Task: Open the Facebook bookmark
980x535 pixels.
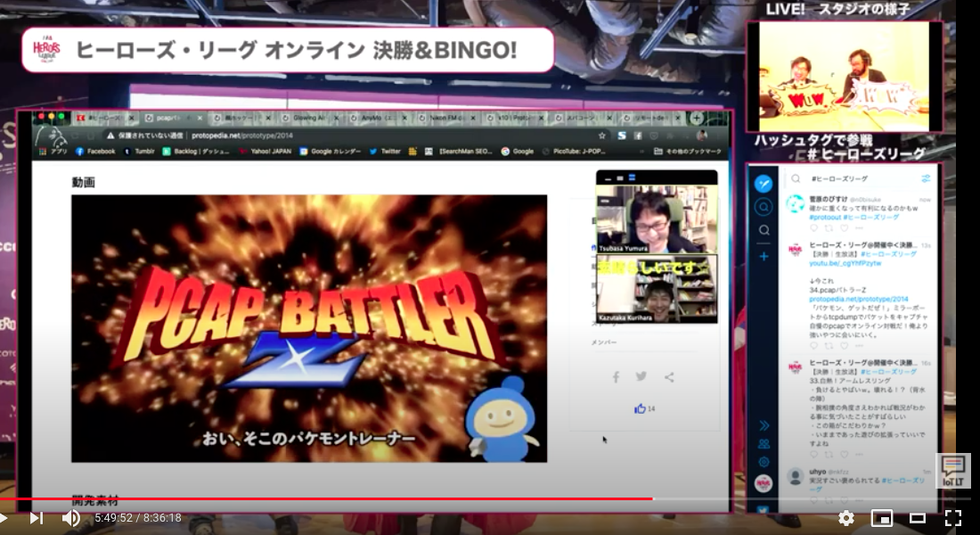Action: tap(95, 152)
